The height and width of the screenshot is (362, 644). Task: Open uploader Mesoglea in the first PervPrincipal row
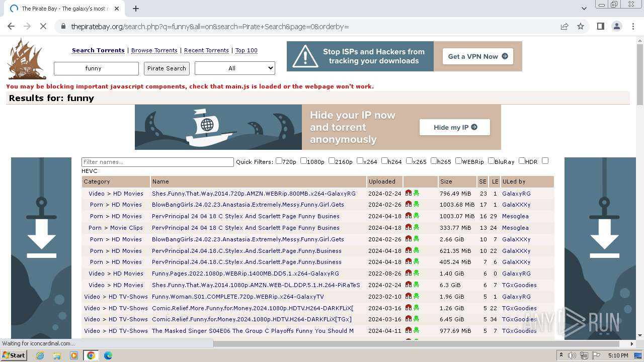(515, 216)
